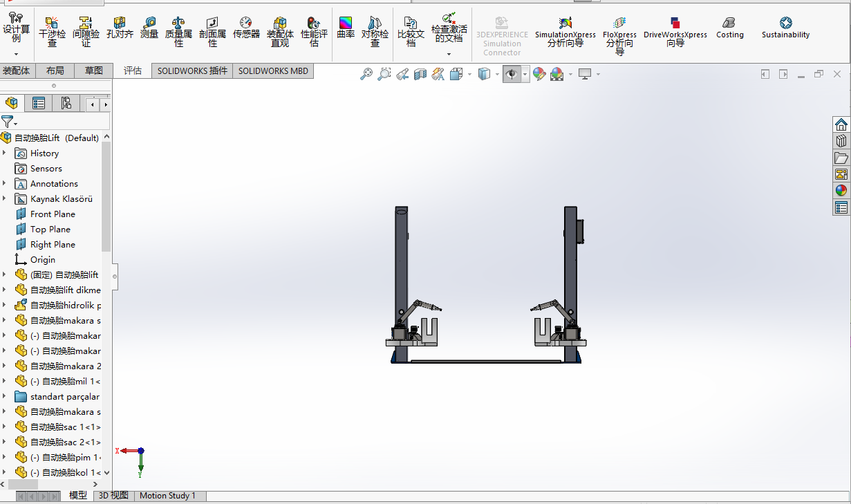The height and width of the screenshot is (504, 851).
Task: Launch FloXpress analysis wizard
Action: pyautogui.click(x=619, y=36)
